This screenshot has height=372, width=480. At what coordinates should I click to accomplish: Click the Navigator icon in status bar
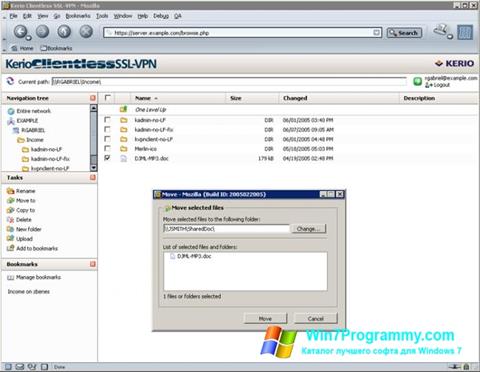coord(8,367)
